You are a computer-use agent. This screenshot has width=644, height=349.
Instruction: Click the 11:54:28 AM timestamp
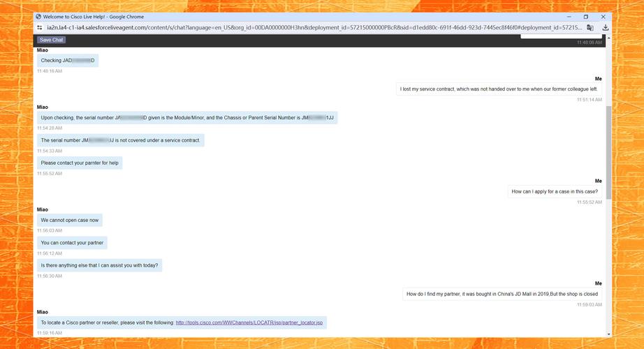(50, 128)
